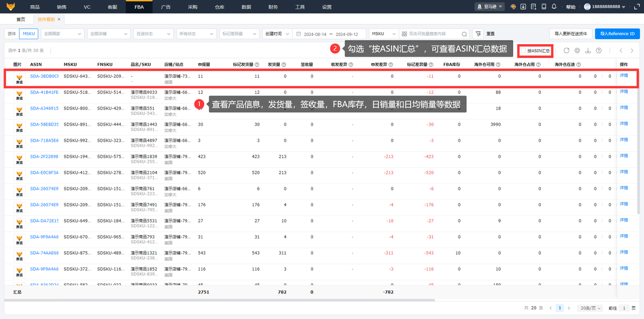Screen dimensions: 644x319
Task: Click product thumbnail of SDA-2F22898 row
Action: pos(19,159)
